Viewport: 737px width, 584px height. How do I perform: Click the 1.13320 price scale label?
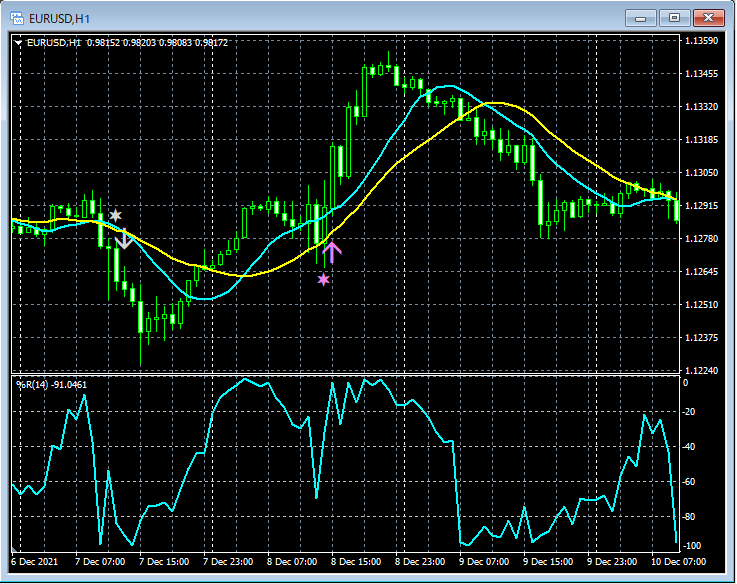tap(702, 107)
